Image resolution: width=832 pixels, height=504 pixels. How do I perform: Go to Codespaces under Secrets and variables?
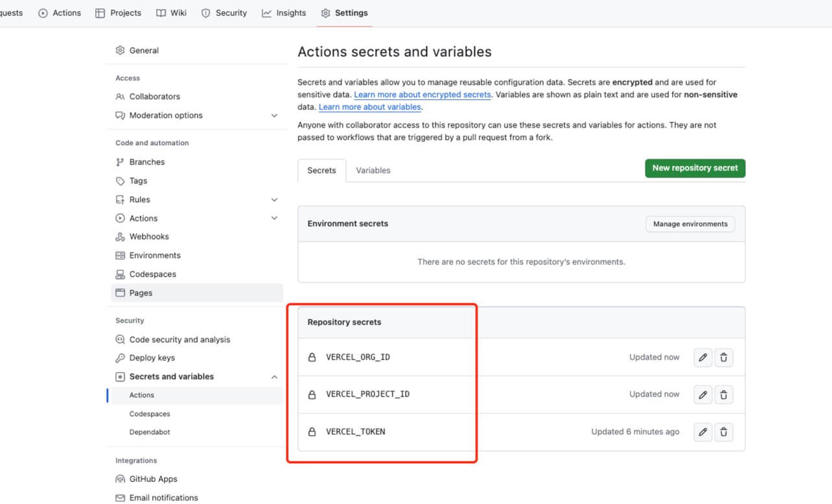pos(150,414)
